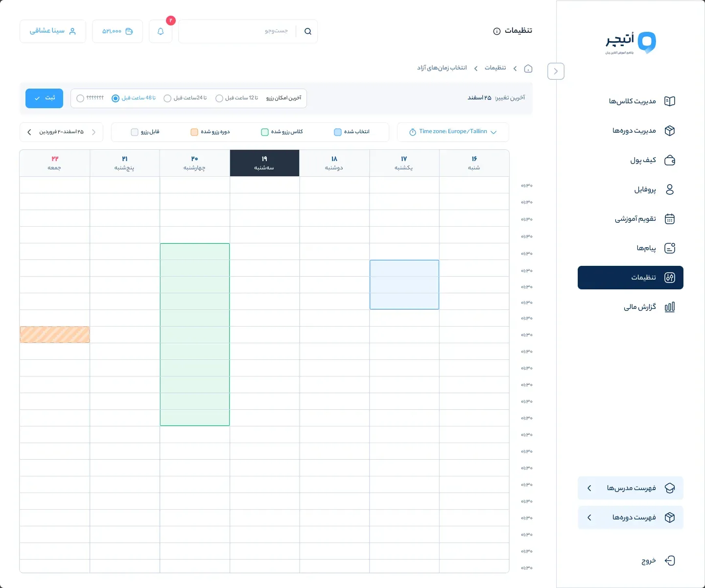This screenshot has width=705, height=588.
Task: Click the chat icon for پیام‌ها
Action: pos(670,248)
